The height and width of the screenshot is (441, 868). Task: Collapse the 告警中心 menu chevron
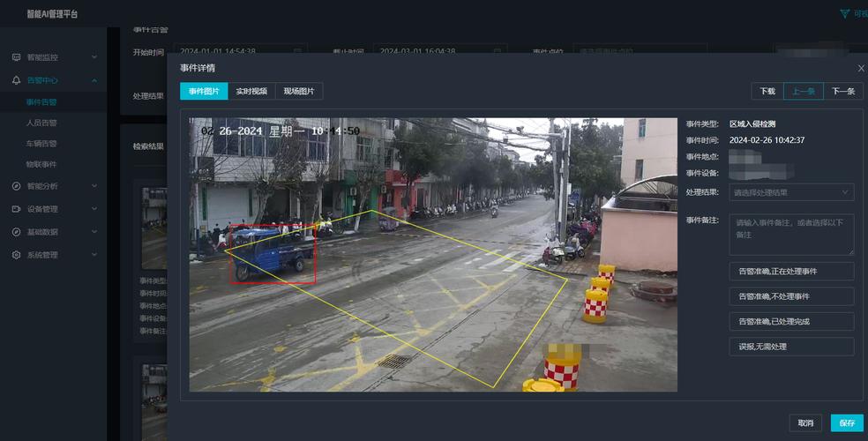[x=94, y=80]
